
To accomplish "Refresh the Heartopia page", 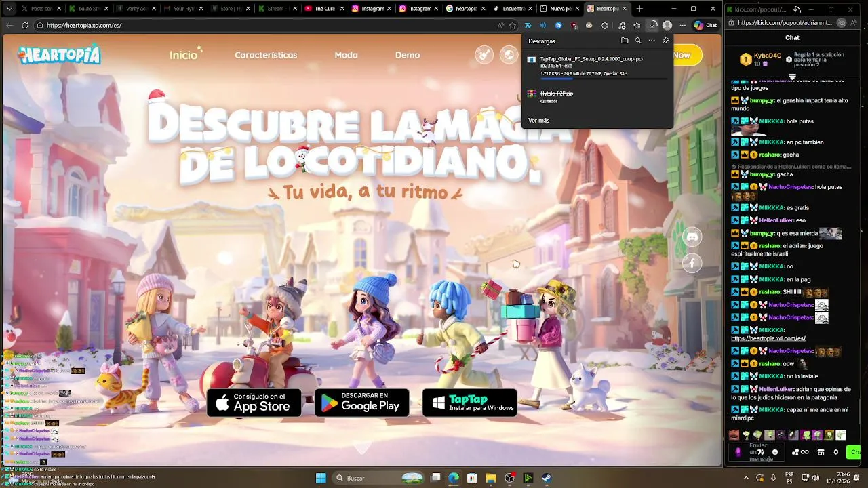I will [25, 25].
